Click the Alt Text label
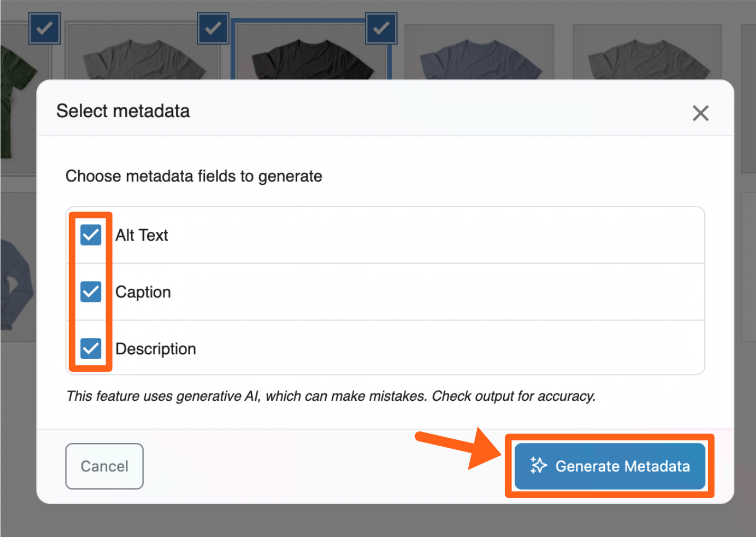The image size is (756, 537). tap(141, 235)
